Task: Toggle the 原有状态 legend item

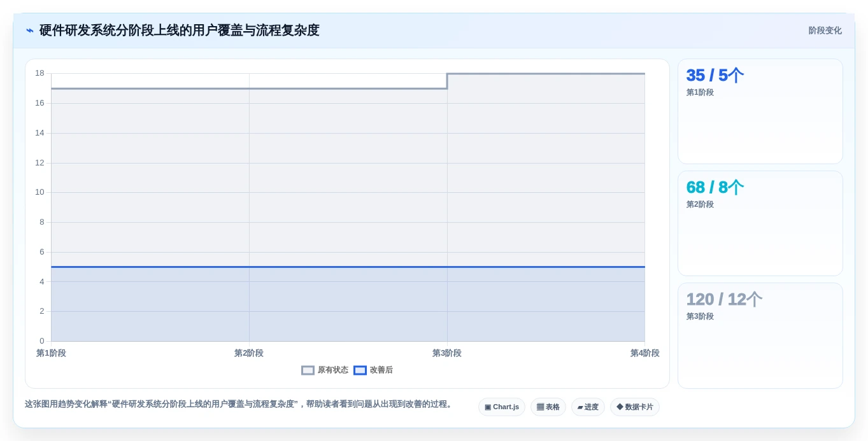Action: 325,370
